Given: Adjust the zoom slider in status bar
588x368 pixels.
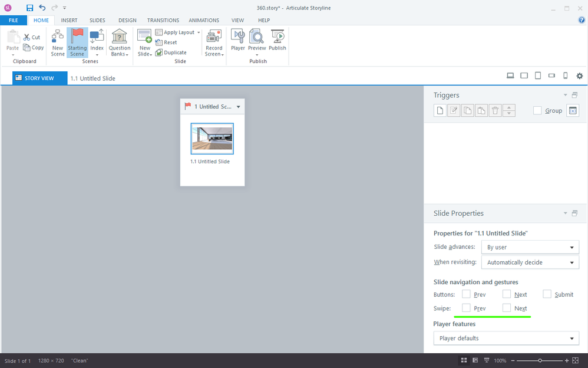Looking at the screenshot, I should click(x=540, y=360).
